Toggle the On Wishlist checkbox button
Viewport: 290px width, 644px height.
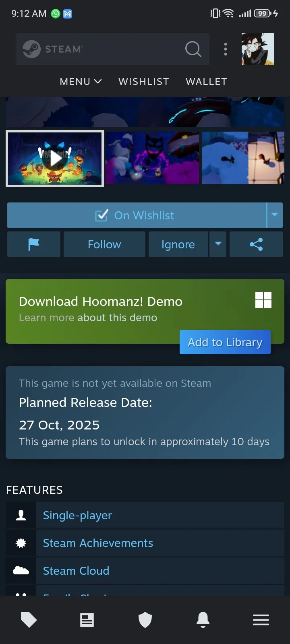137,215
